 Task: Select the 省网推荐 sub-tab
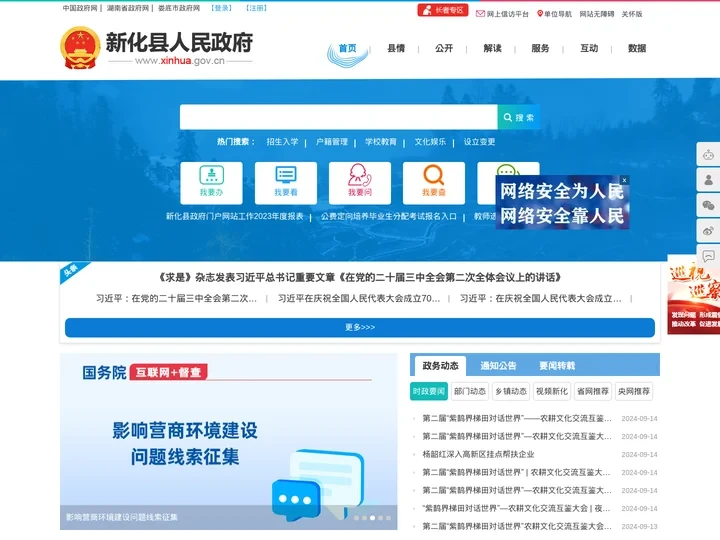click(593, 391)
